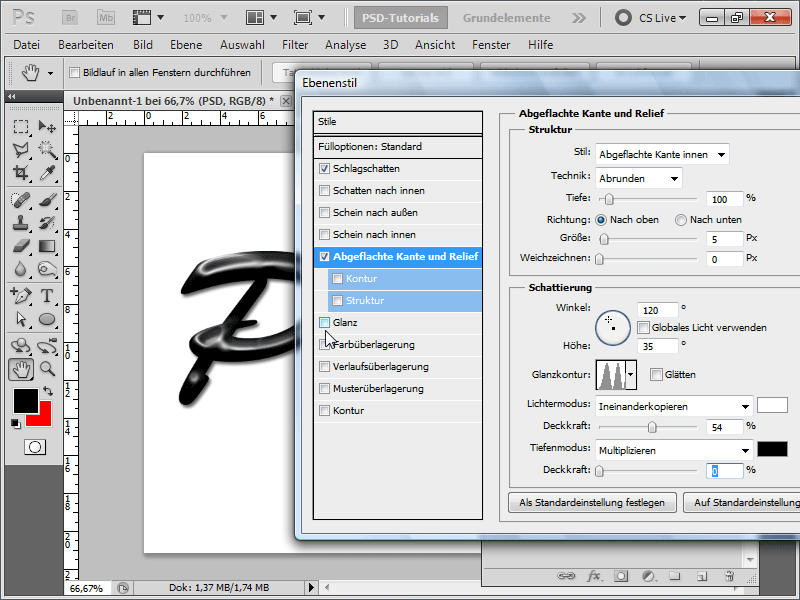
Task: Enable Schein nach innen checkbox
Action: tap(324, 234)
